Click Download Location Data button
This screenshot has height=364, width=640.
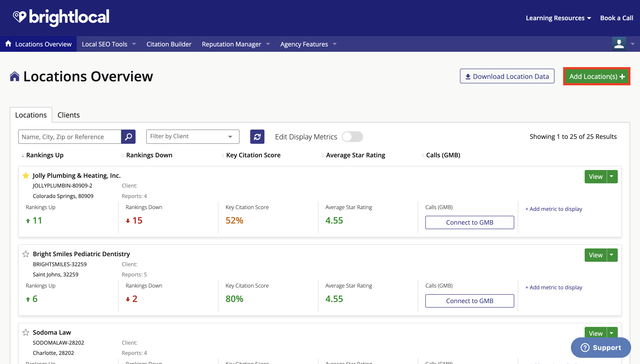coord(507,76)
